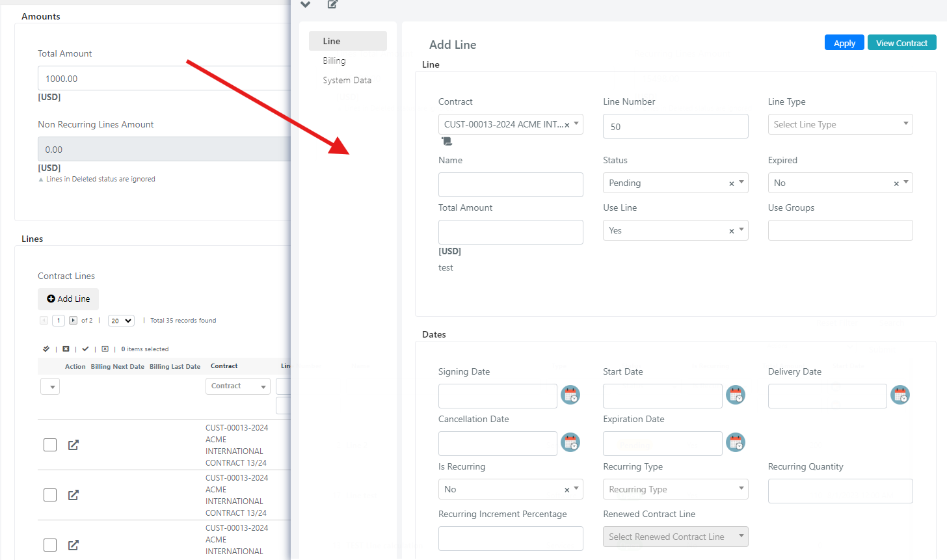Click the Recurring Increment Percentage field
Viewport: 947px width, 560px height.
(x=511, y=539)
